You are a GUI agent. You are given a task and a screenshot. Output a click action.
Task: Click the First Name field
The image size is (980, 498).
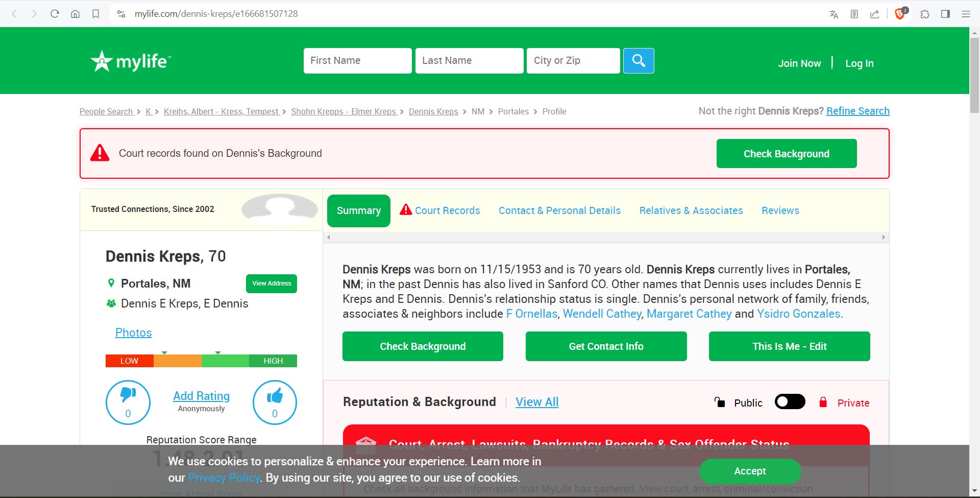click(357, 61)
